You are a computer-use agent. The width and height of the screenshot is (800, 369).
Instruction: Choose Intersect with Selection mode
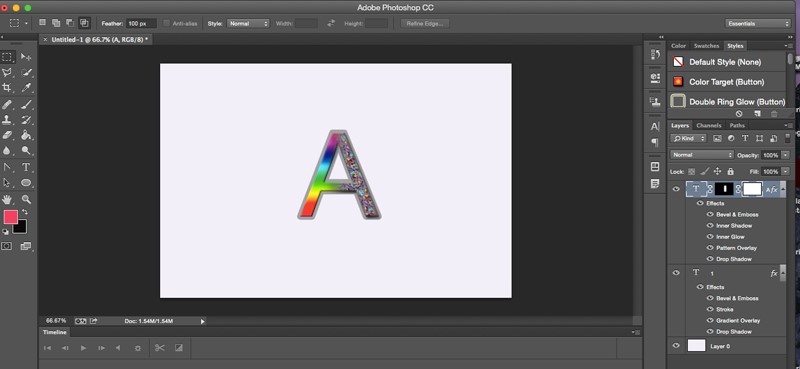pos(84,23)
